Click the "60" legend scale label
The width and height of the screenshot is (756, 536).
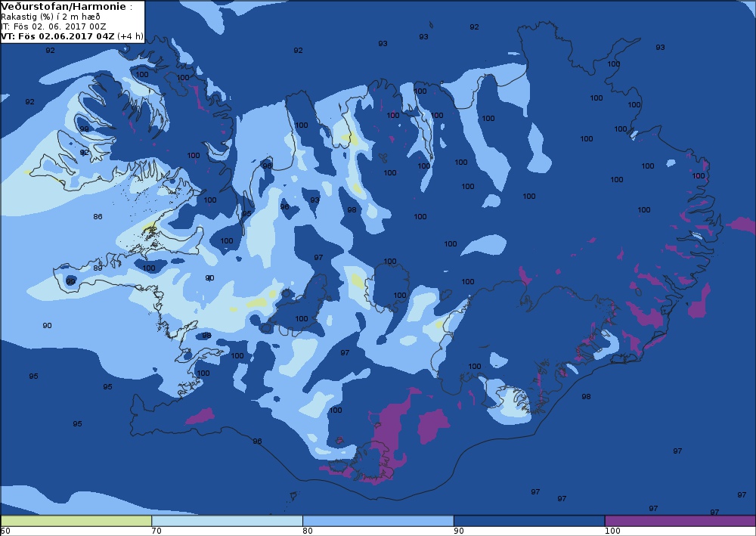tap(6, 531)
